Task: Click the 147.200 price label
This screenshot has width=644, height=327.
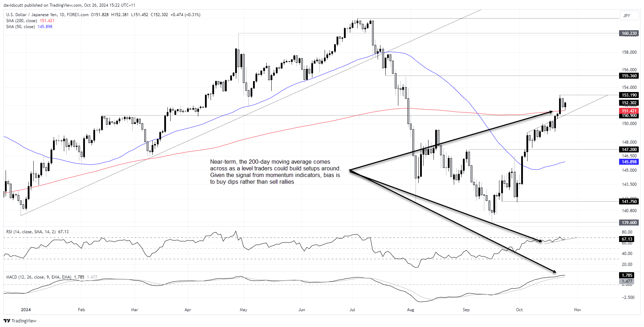Action: click(x=629, y=150)
